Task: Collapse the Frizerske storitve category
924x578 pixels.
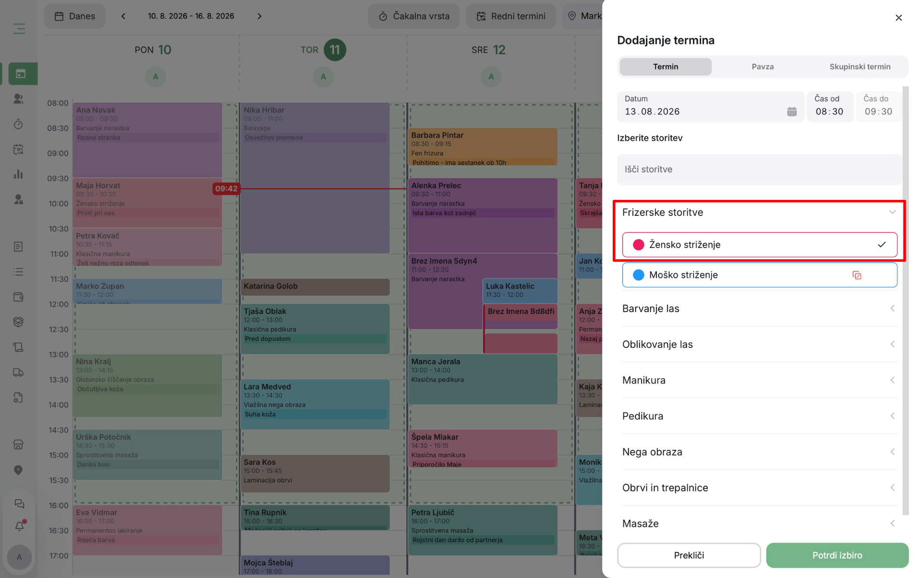Action: [759, 212]
